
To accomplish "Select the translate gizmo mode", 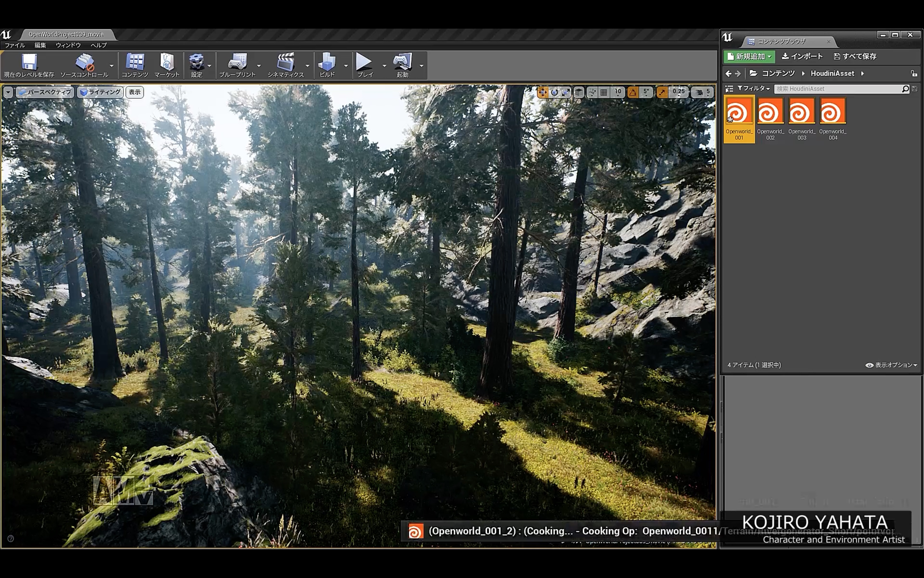I will click(x=543, y=92).
